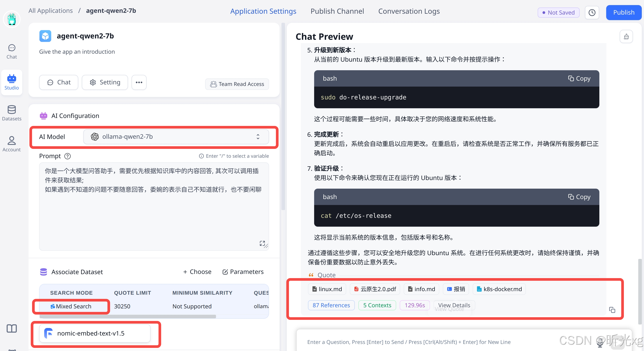Switch to the Conversation Logs tab
This screenshot has height=351, width=644.
pyautogui.click(x=409, y=11)
